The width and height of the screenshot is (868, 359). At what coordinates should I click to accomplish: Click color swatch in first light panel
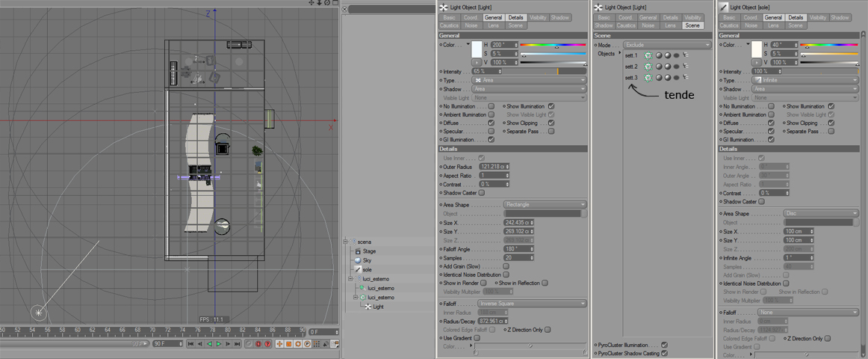477,49
